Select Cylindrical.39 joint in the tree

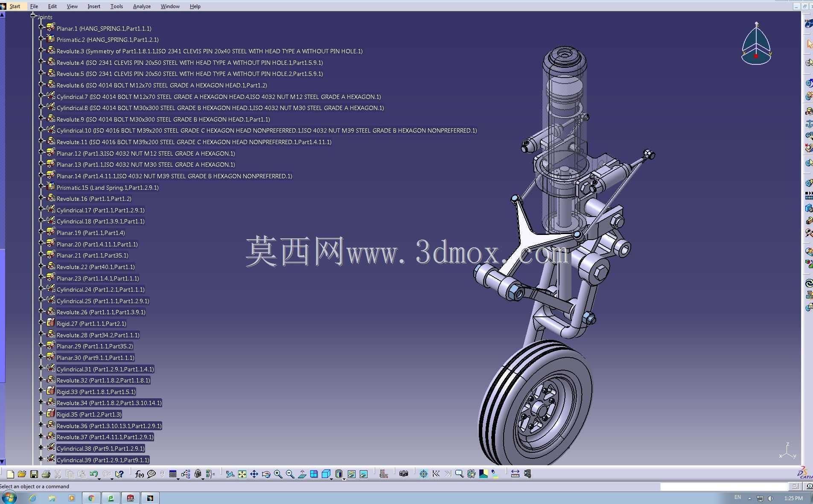click(103, 460)
